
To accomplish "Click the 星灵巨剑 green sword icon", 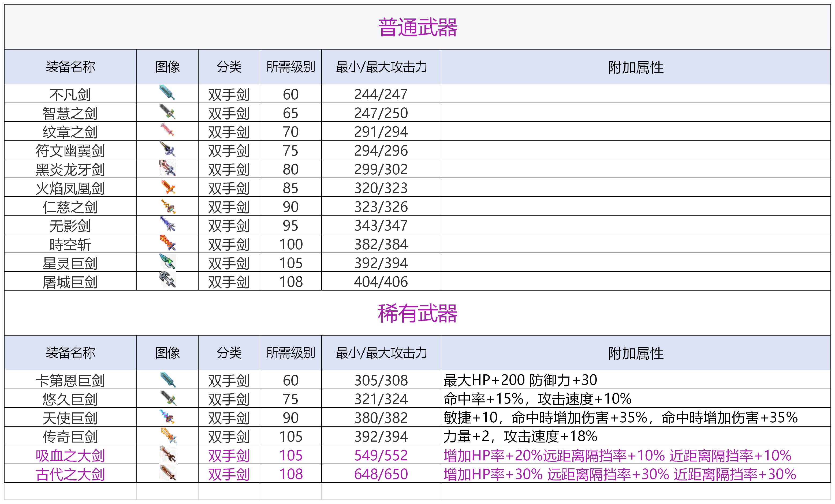I will click(167, 261).
